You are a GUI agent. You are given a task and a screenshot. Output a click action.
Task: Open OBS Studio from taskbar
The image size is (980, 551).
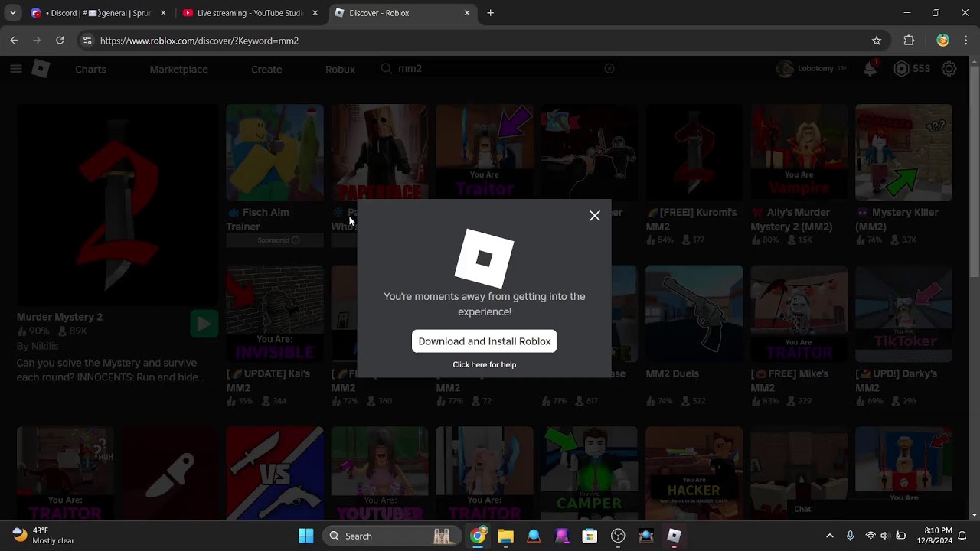point(618,536)
